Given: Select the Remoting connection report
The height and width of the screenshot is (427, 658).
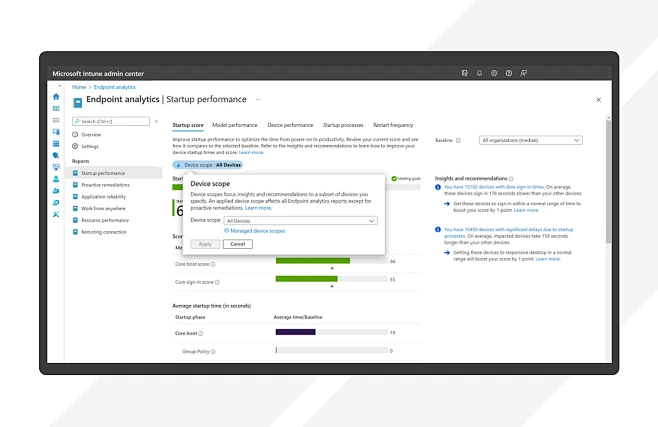Looking at the screenshot, I should point(104,232).
